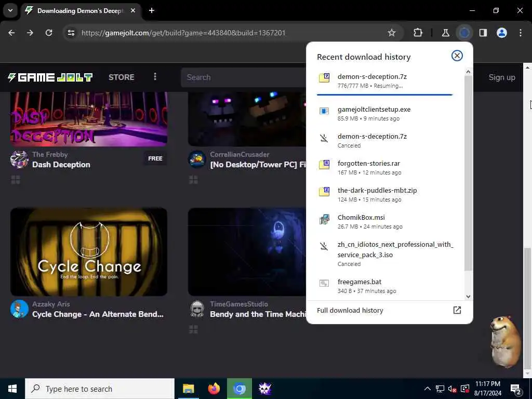532x399 pixels.
Task: Go forward to the next page
Action: (x=30, y=33)
